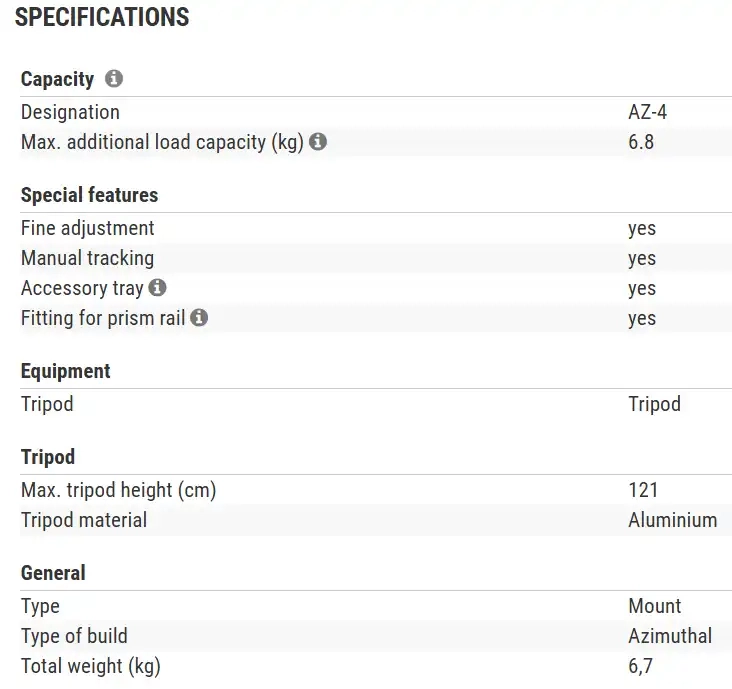Select the Total weight value 6,7

(641, 666)
